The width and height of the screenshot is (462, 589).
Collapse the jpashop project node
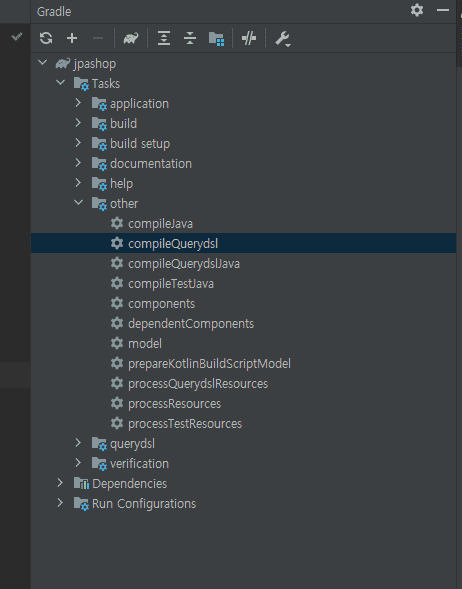point(42,62)
